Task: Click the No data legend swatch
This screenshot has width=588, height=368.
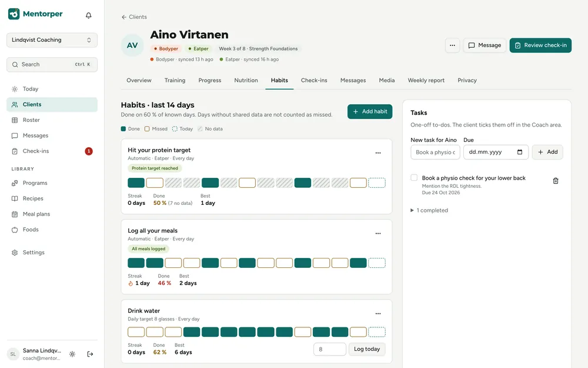Action: click(x=200, y=129)
